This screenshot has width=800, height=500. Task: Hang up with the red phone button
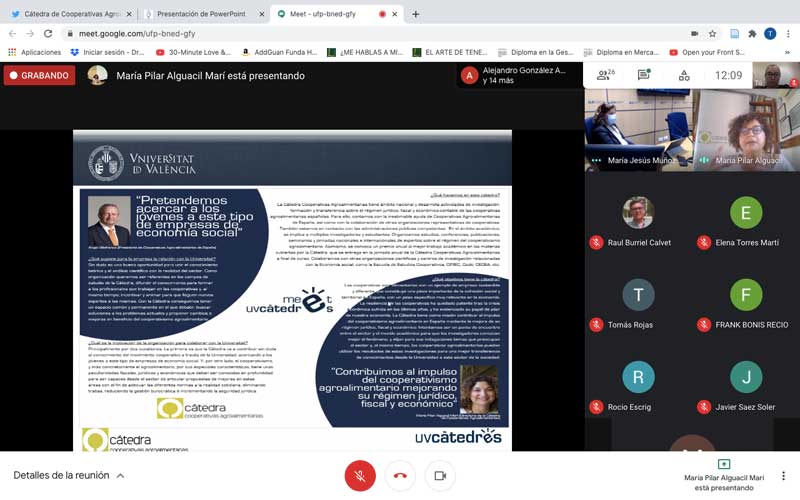click(x=400, y=476)
